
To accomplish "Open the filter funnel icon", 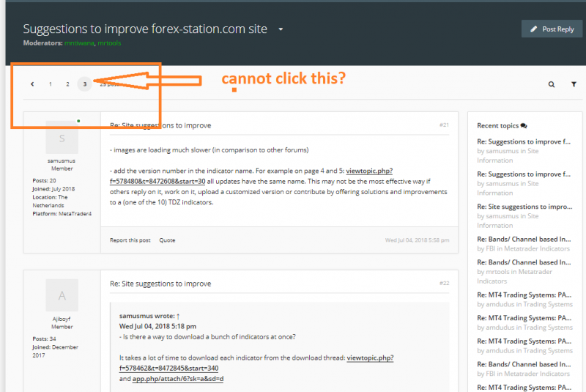I will pos(574,84).
